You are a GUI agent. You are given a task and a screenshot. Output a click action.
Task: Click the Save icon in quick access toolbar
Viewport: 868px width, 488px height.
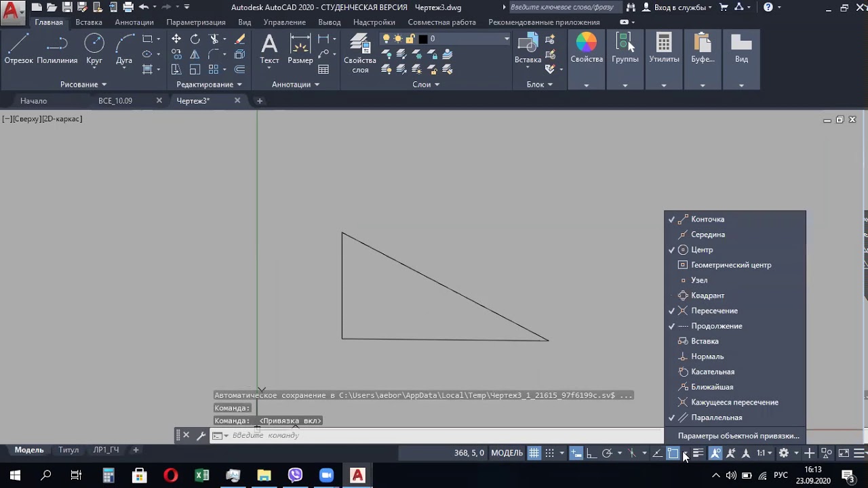pos(67,7)
